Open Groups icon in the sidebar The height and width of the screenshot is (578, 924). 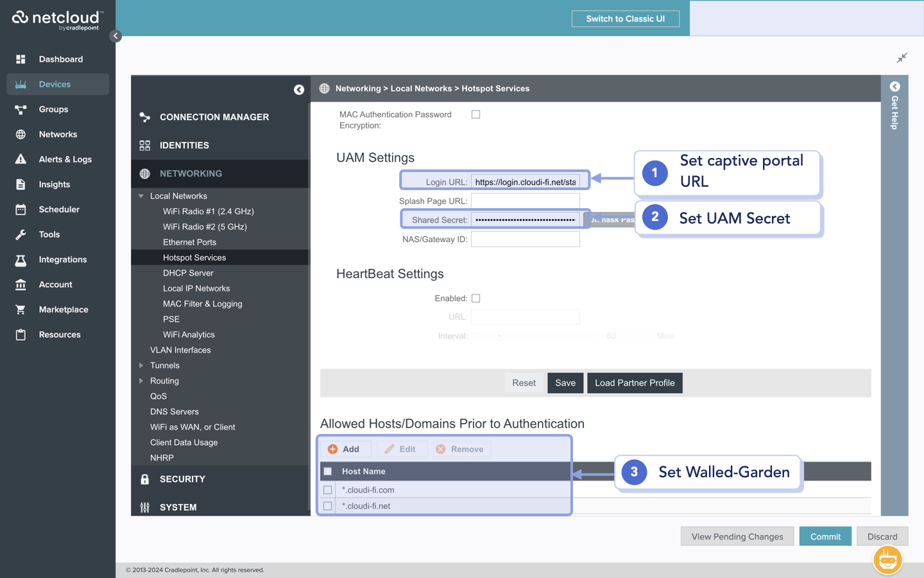point(21,109)
